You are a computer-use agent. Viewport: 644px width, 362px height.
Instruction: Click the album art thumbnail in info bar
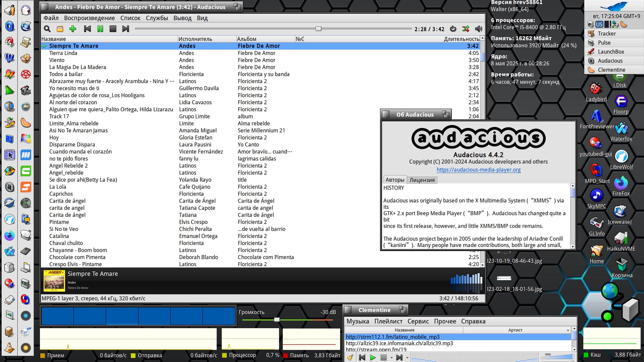pos(54,281)
